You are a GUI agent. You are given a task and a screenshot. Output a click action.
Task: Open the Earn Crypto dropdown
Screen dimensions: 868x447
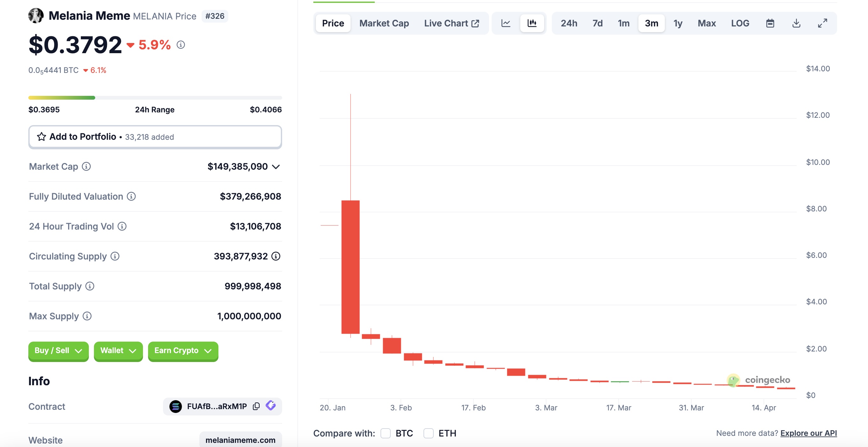pos(183,351)
